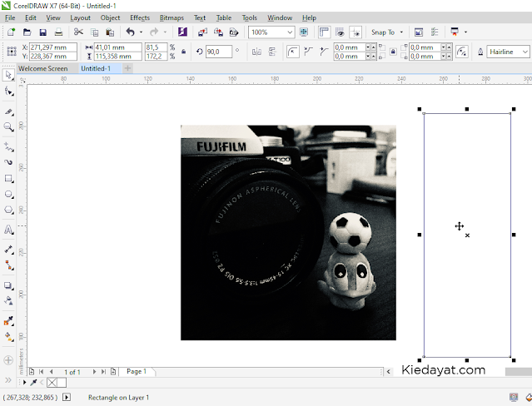Toggle the Show Guidelines button

pos(355,32)
